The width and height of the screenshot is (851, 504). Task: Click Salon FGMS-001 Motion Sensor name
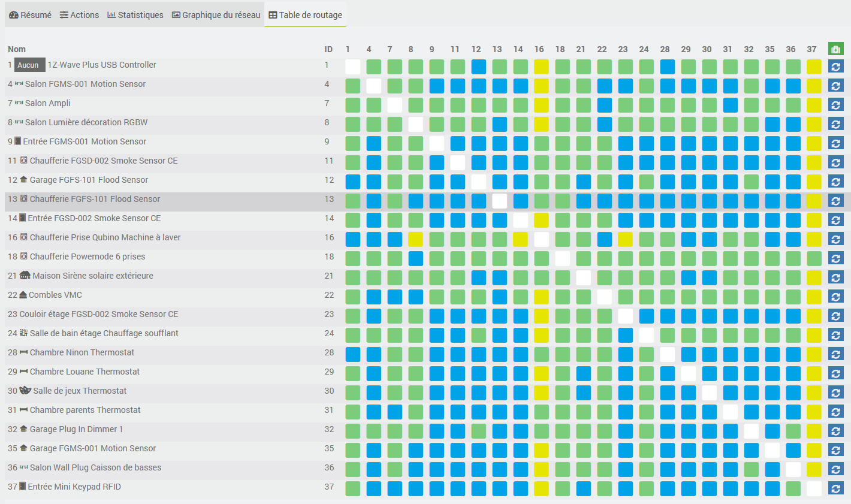(x=85, y=84)
